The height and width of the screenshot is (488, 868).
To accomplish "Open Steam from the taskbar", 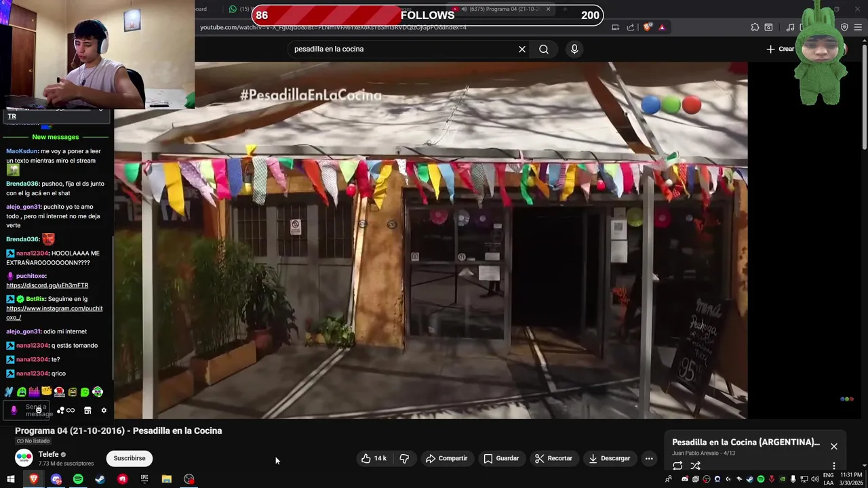I will [x=100, y=479].
